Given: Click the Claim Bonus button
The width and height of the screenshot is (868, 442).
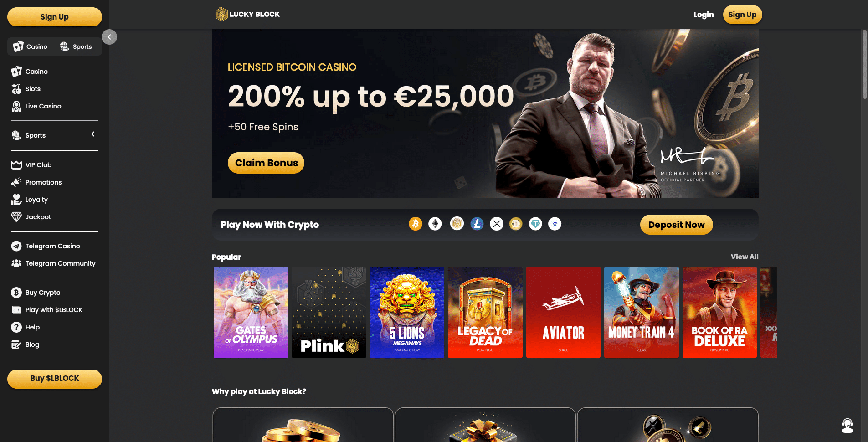Looking at the screenshot, I should pos(266,163).
